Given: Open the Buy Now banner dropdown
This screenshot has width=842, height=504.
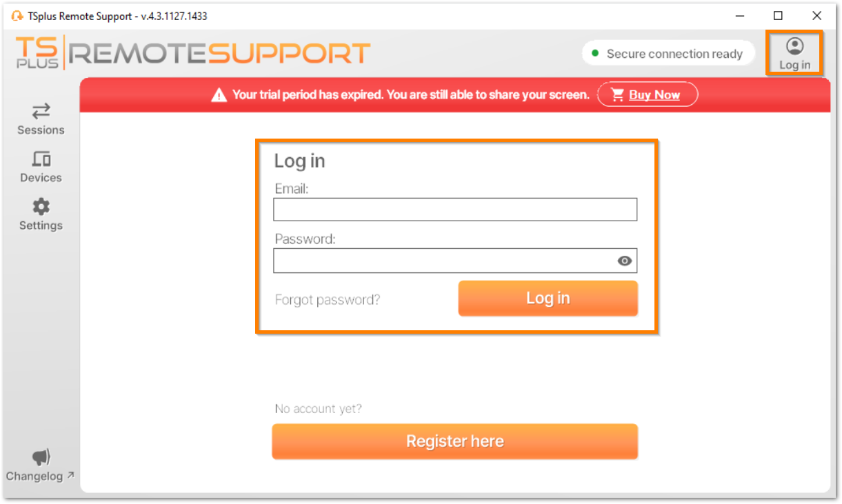Looking at the screenshot, I should (x=647, y=94).
